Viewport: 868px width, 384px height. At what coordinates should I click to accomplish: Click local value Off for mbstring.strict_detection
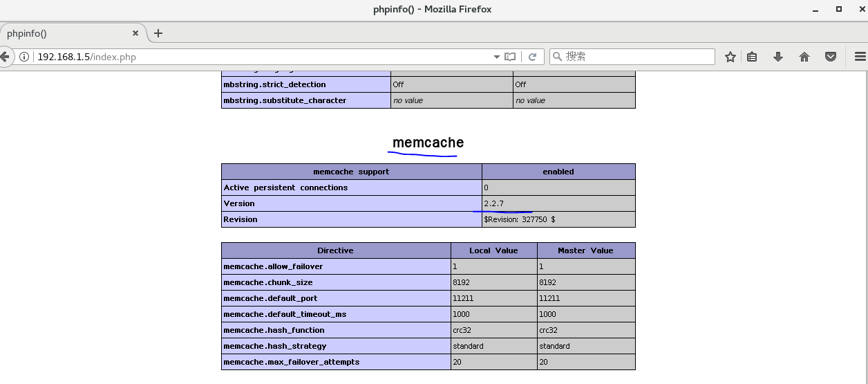pos(398,84)
